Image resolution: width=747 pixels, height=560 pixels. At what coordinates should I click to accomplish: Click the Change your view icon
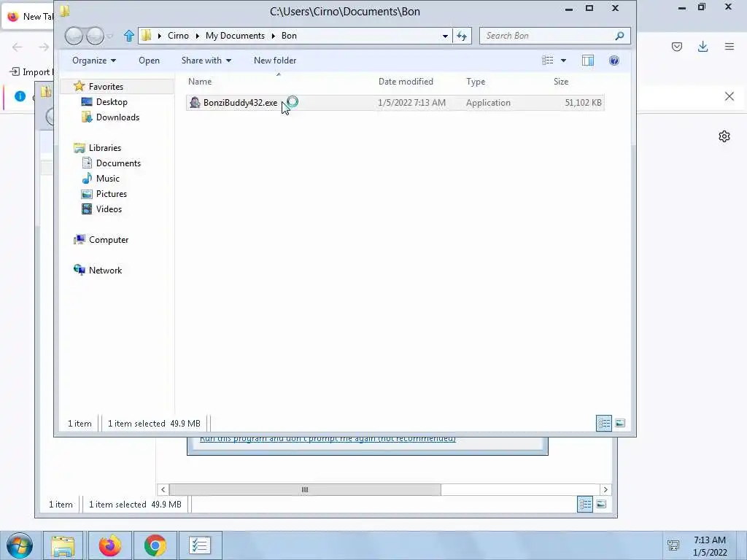coord(547,61)
